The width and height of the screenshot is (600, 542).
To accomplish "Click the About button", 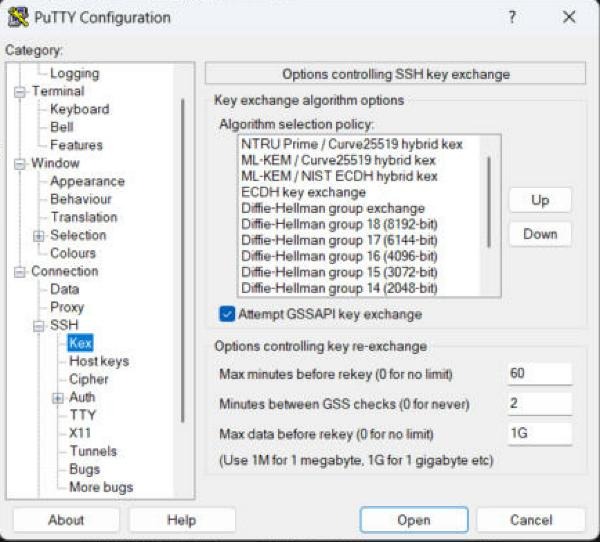I will (x=66, y=520).
